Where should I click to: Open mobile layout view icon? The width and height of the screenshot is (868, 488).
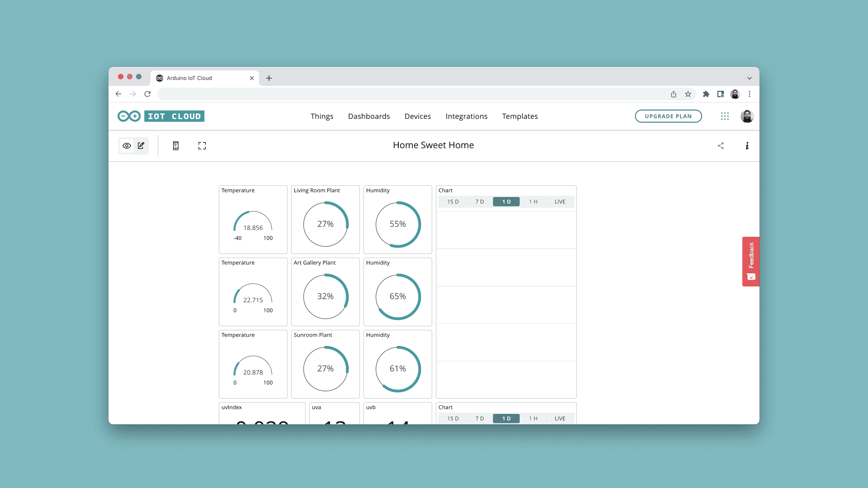tap(176, 145)
